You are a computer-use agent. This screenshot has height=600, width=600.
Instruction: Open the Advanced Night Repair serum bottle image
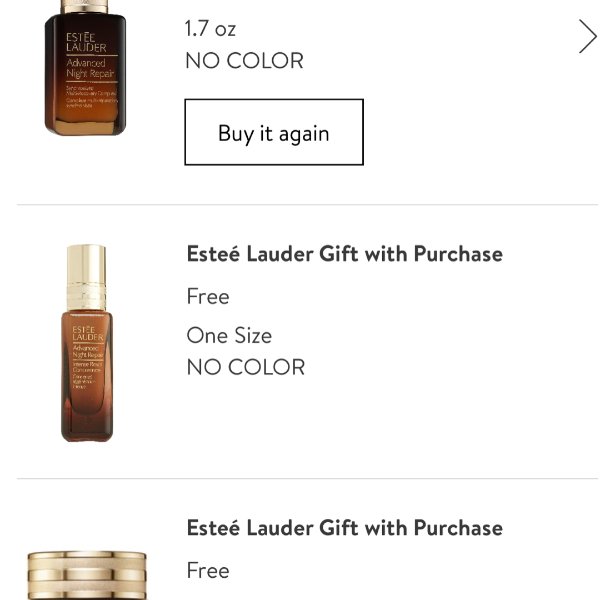tap(86, 68)
